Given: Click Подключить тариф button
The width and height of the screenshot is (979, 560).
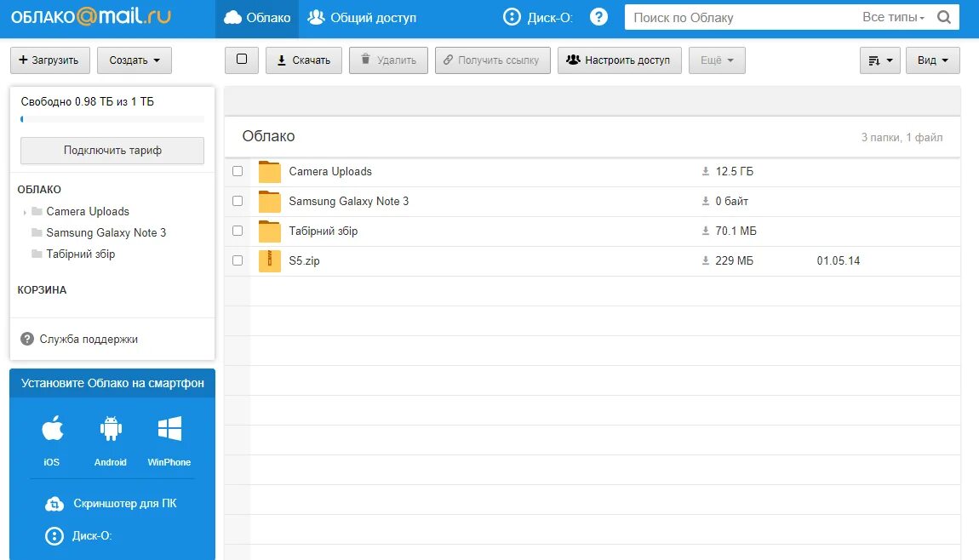Looking at the screenshot, I should tap(112, 151).
